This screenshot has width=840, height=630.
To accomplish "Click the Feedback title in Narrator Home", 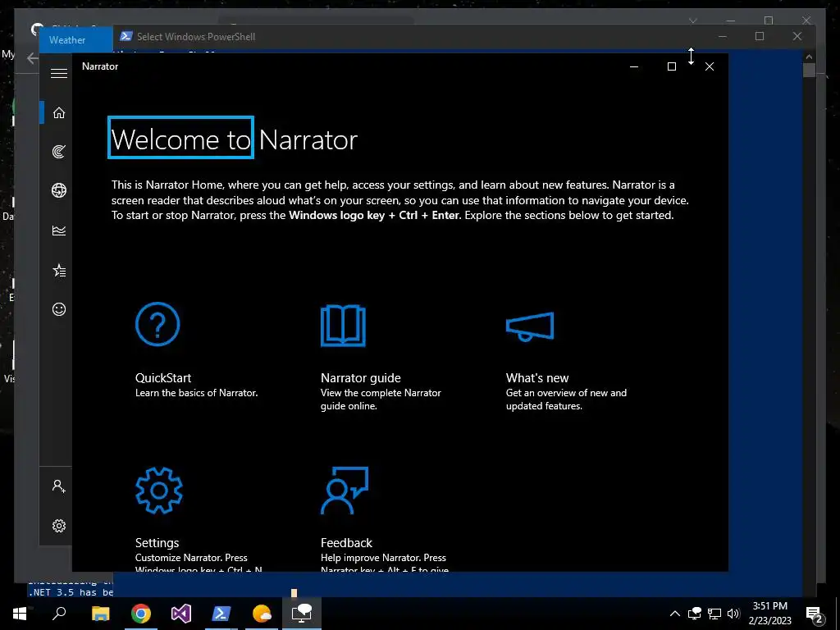I will (346, 543).
